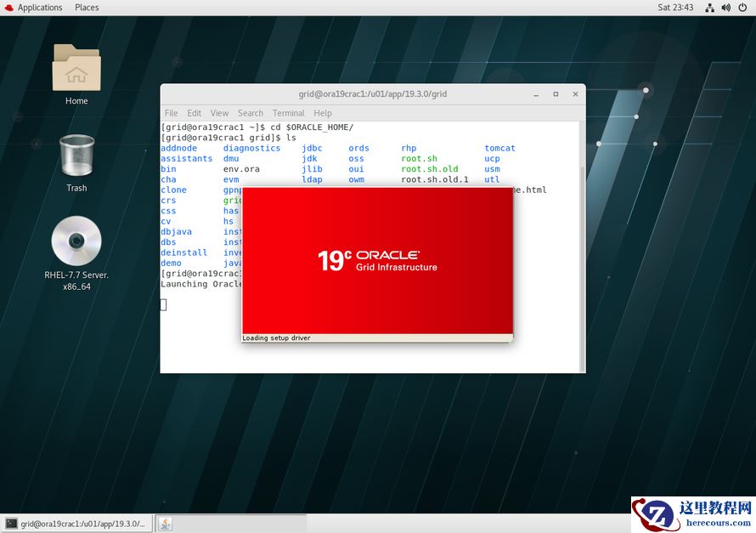
Task: Open the Places menu
Action: [87, 8]
